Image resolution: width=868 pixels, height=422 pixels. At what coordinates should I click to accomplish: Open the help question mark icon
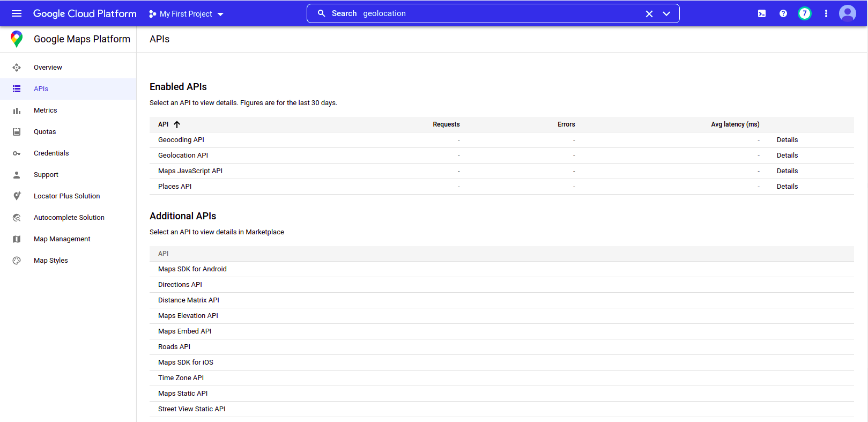click(783, 13)
